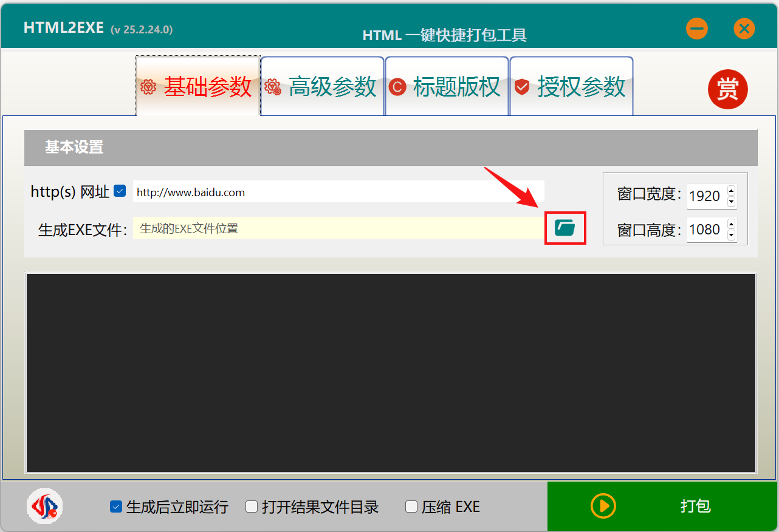
Task: Click the 窗口高度 value field 1080
Action: tap(706, 230)
